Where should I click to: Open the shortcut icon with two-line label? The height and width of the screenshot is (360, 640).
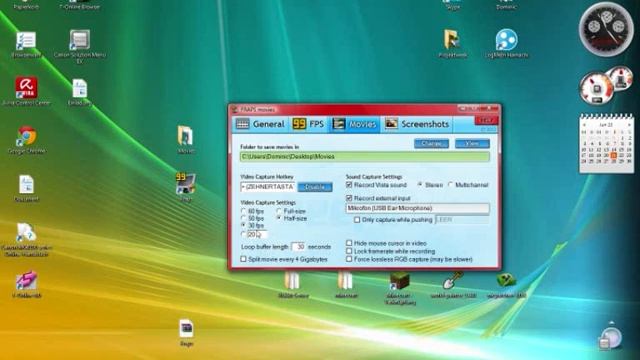click(26, 233)
